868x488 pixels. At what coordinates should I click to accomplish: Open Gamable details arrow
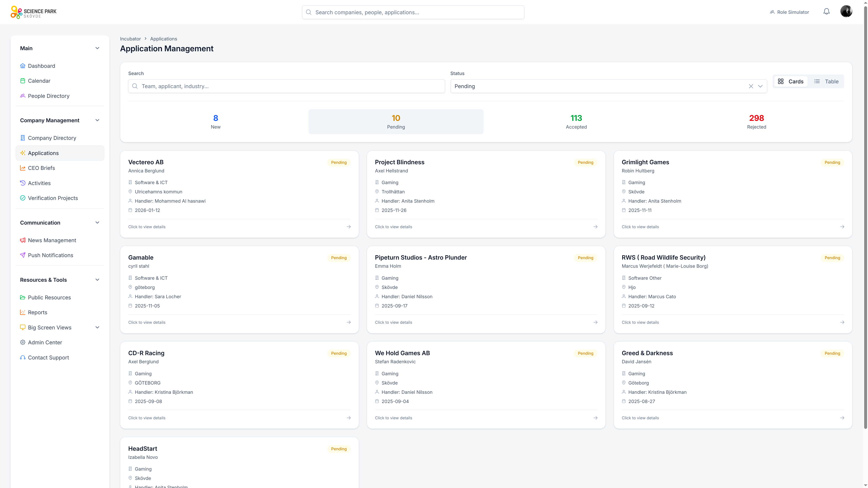pos(349,322)
